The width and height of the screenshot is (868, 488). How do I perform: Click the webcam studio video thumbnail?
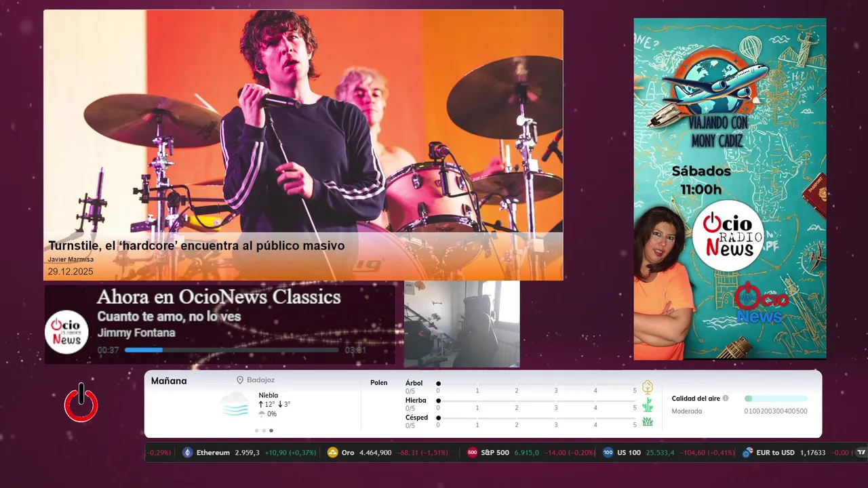point(462,324)
